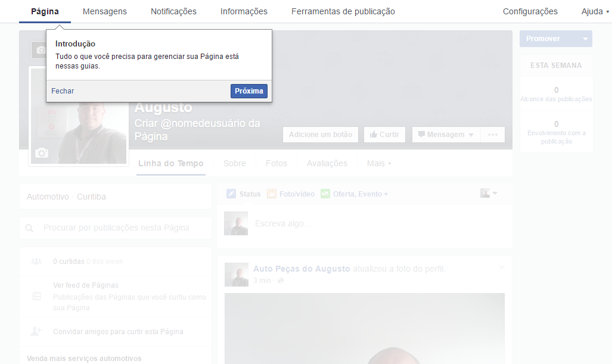Click the post author avatar thumbnail
The width and height of the screenshot is (612, 364).
[x=237, y=275]
